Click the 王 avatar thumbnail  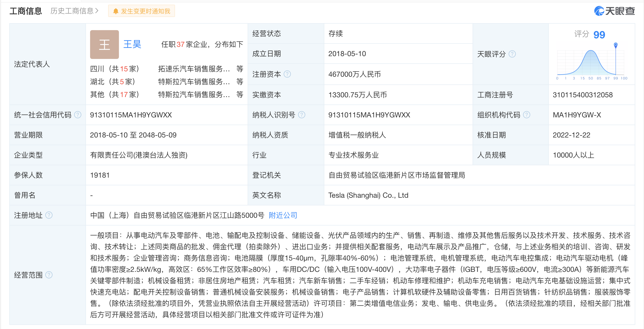point(104,45)
